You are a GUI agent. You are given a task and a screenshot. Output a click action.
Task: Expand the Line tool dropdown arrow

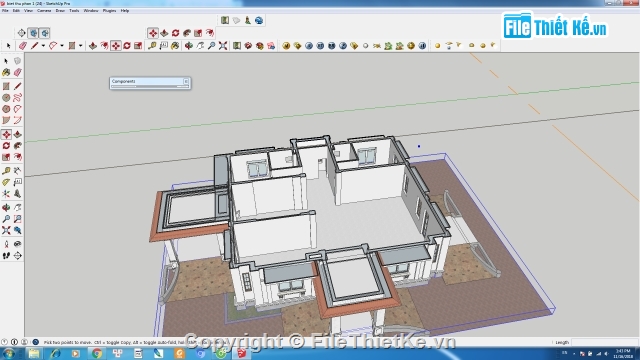43,46
